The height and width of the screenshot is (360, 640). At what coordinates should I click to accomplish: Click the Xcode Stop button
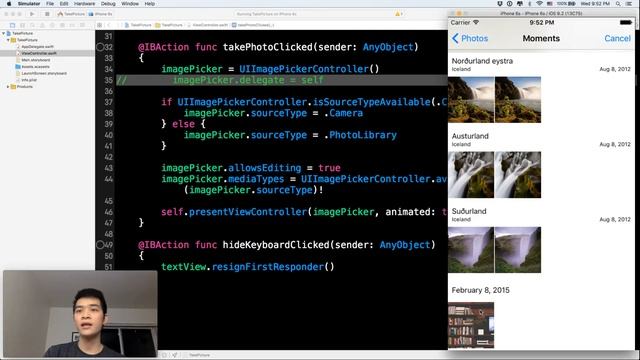[47, 14]
